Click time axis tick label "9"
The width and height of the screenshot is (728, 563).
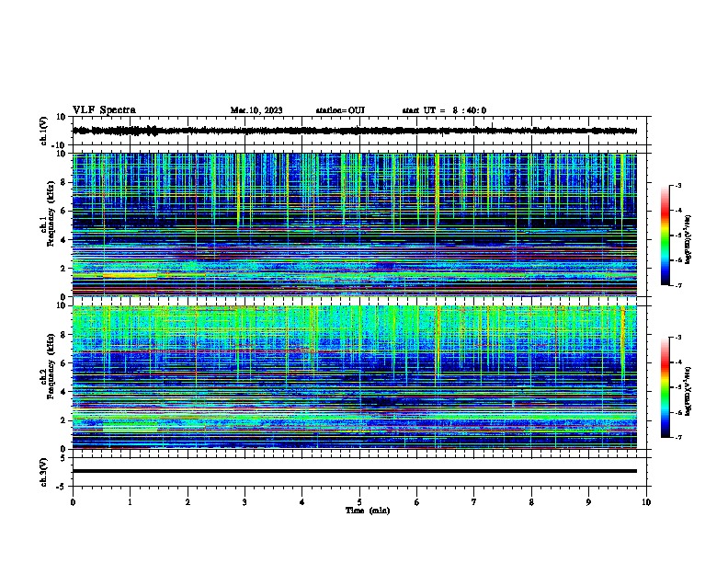tap(588, 502)
